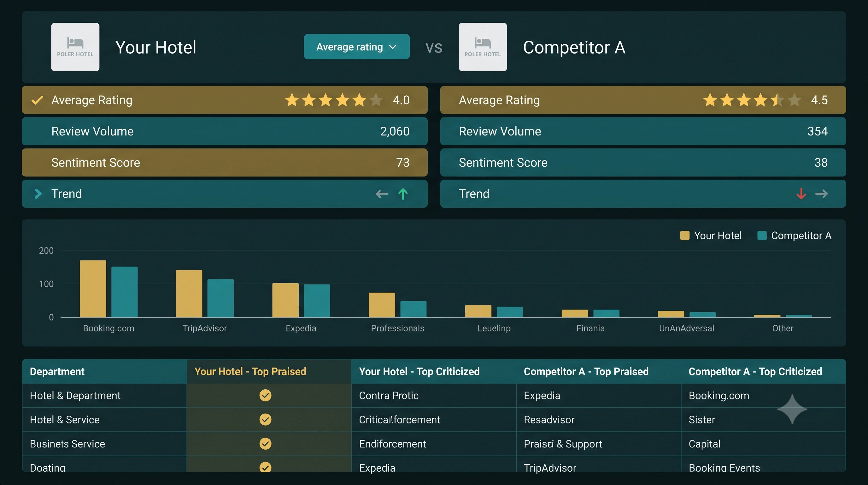868x485 pixels.
Task: Select the Your Hotel - Top Praised column header
Action: click(250, 371)
